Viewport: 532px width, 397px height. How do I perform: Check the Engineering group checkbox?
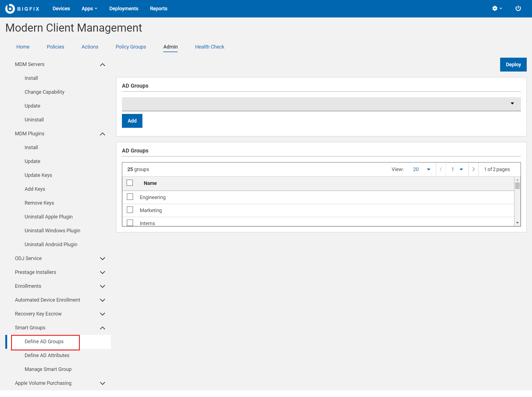coord(130,197)
